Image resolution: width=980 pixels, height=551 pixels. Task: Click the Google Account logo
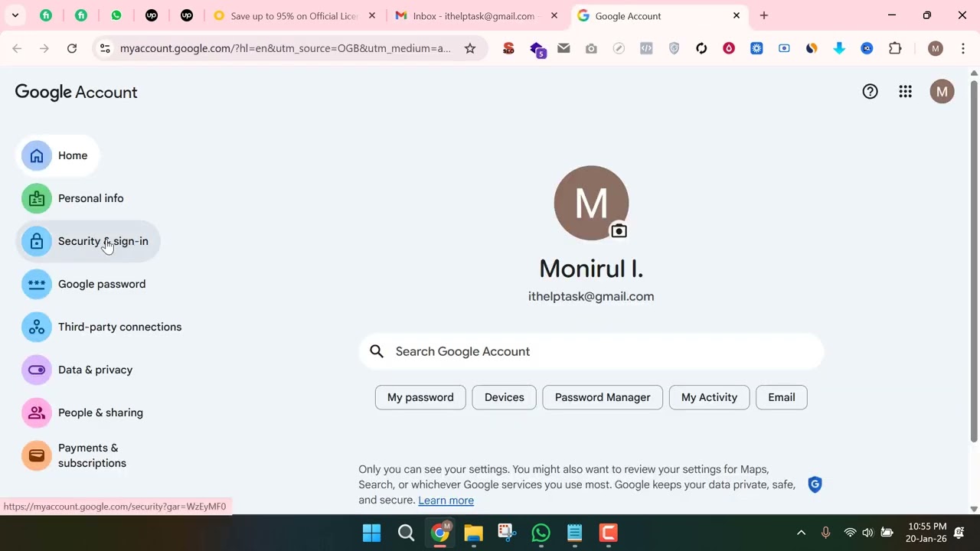tap(76, 92)
